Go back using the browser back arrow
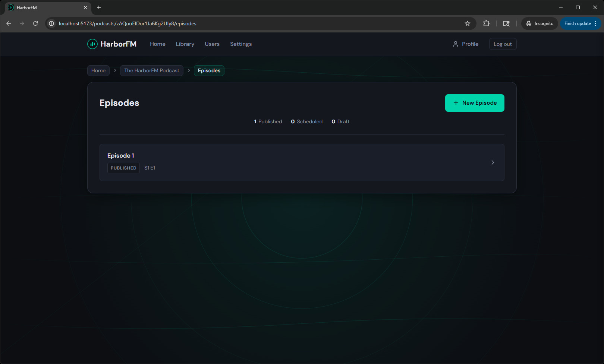This screenshot has height=364, width=604. pyautogui.click(x=9, y=23)
